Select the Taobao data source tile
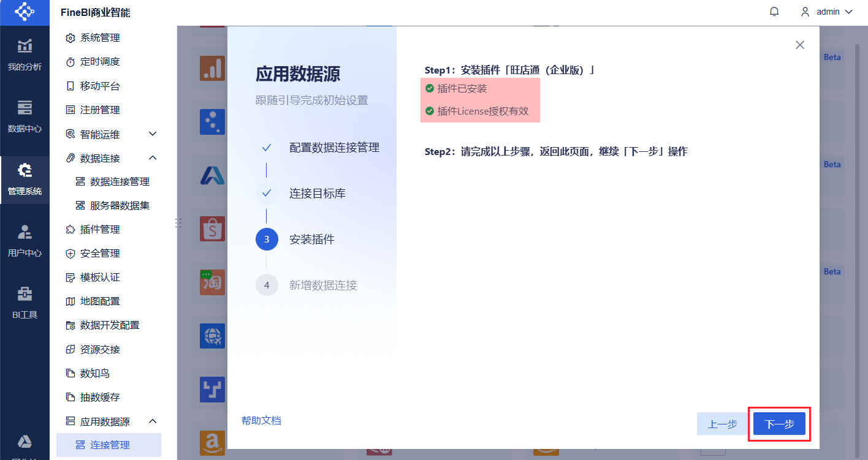Viewport: 868px width, 460px height. coord(212,282)
